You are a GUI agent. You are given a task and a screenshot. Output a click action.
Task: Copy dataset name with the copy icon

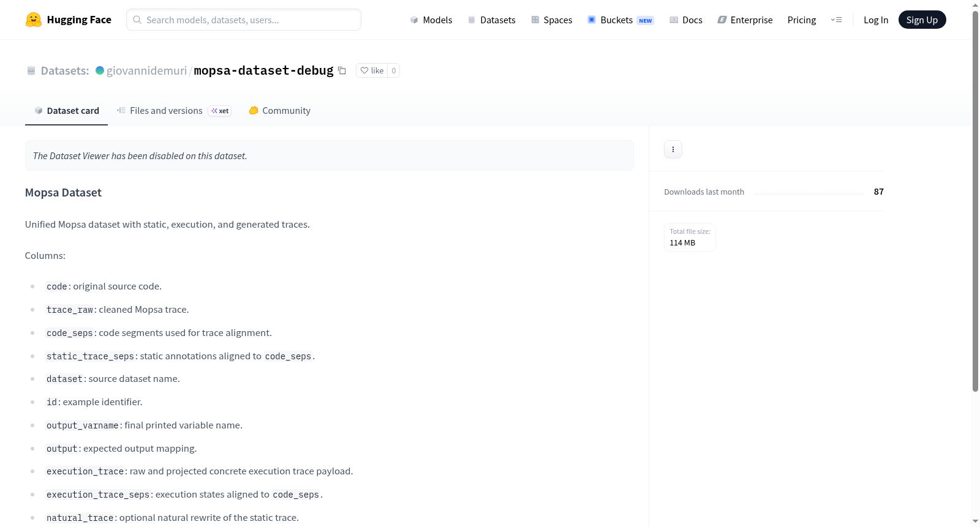point(342,70)
